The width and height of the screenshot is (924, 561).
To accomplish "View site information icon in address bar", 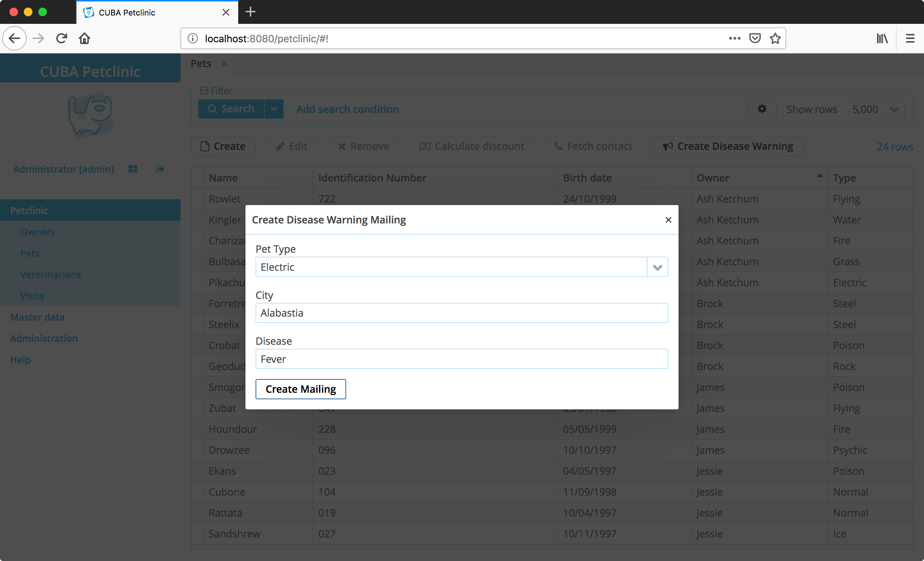I will [x=193, y=38].
